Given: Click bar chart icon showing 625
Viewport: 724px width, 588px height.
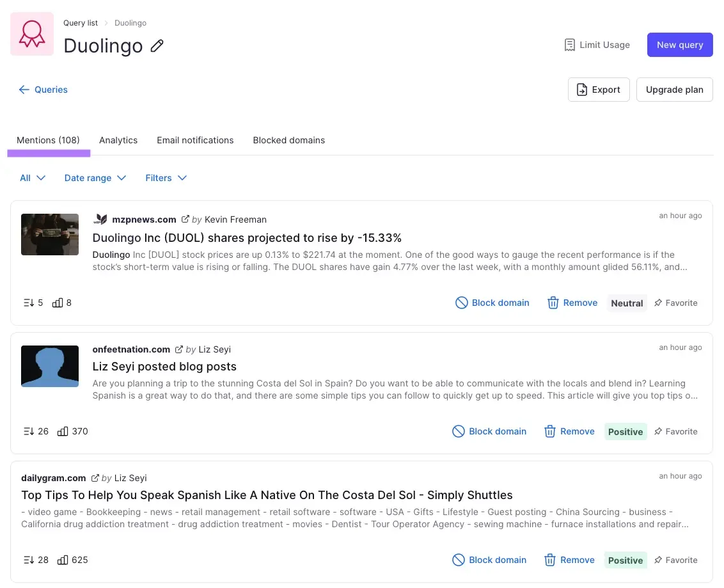Looking at the screenshot, I should (62, 560).
